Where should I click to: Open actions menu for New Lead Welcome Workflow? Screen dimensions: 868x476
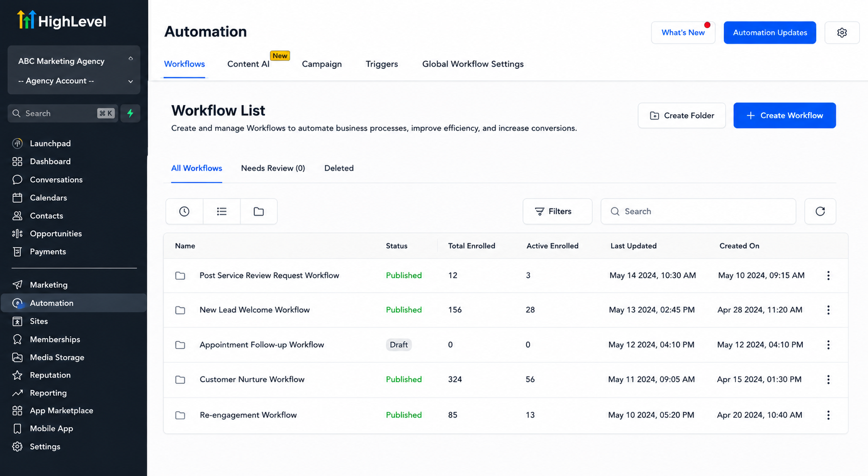point(828,310)
